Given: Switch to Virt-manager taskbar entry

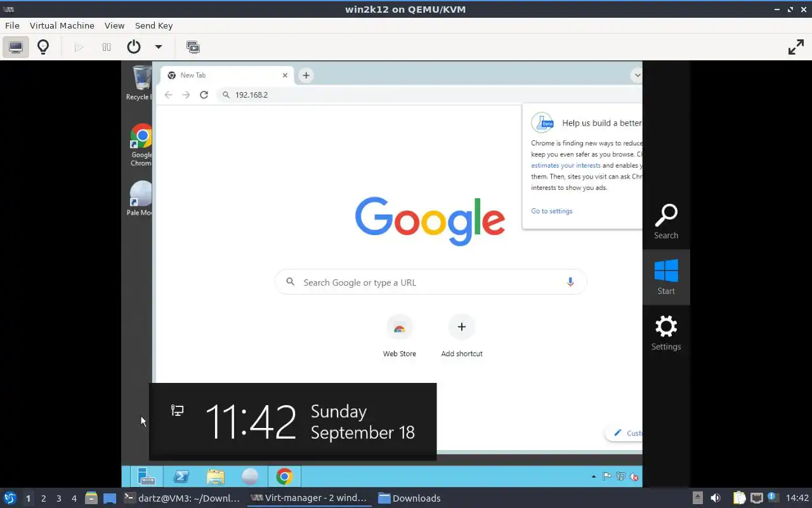Looking at the screenshot, I should pyautogui.click(x=309, y=498).
